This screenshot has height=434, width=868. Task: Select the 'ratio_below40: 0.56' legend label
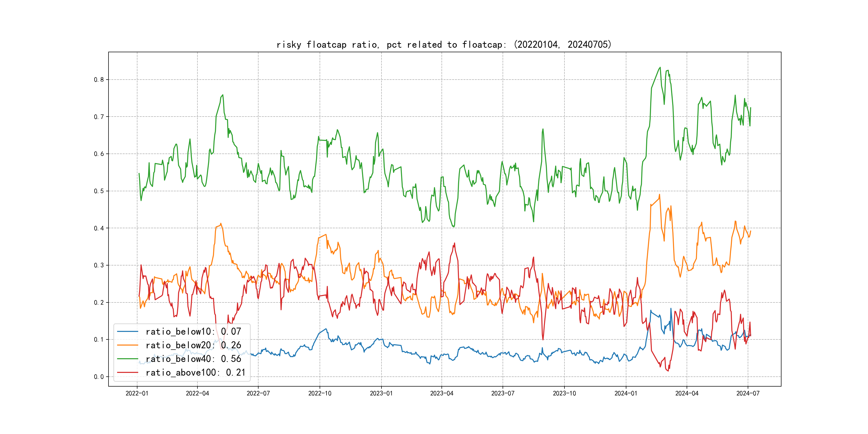coord(193,359)
